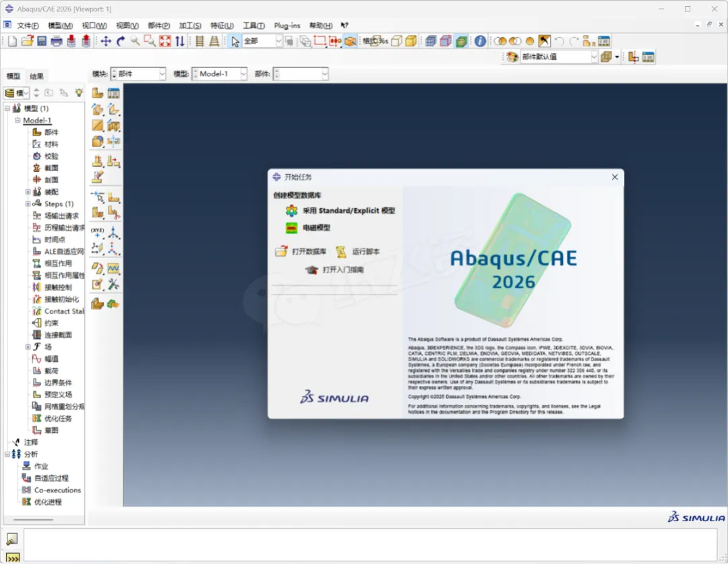Click 打开入门指南 link in dialog
728x564 pixels.
point(334,270)
